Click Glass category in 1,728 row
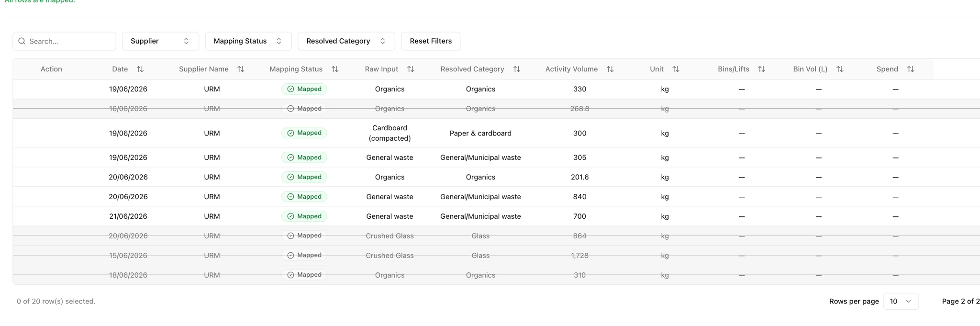This screenshot has width=980, height=326. tap(480, 256)
